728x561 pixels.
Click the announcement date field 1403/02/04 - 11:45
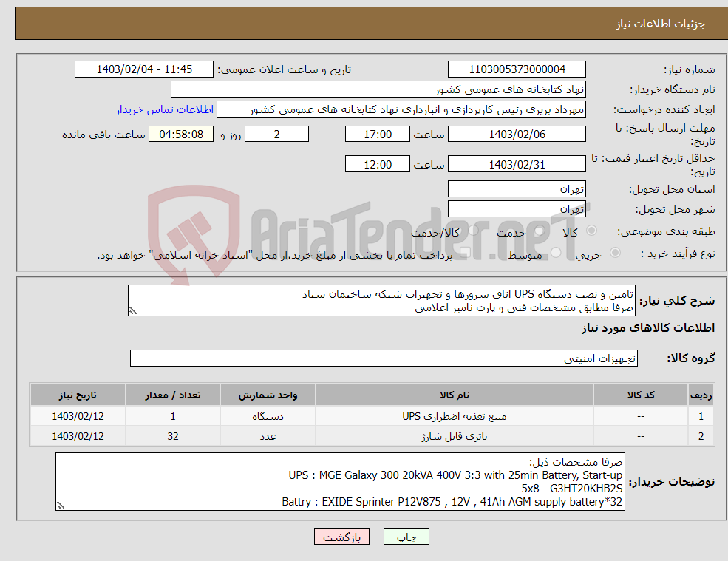(144, 69)
